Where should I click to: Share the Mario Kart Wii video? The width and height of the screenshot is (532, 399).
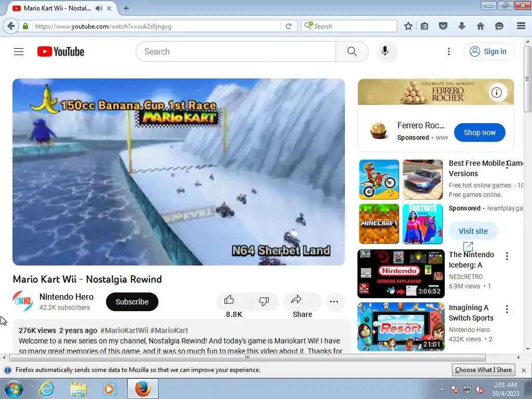(302, 301)
